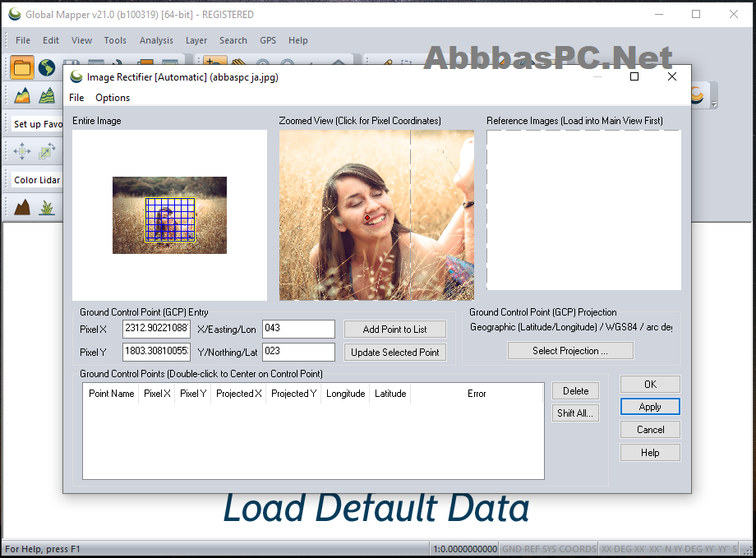Click inside the Zoomed View image
The width and height of the screenshot is (756, 558).
pyautogui.click(x=376, y=215)
